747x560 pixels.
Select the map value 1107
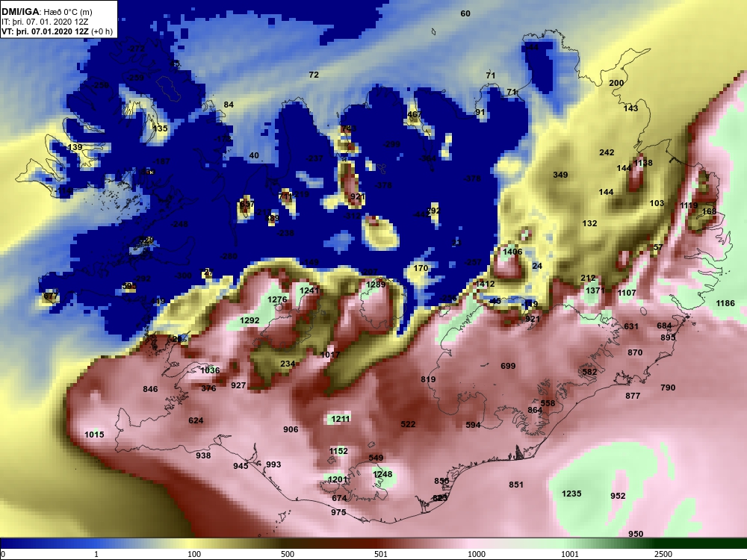pyautogui.click(x=627, y=293)
